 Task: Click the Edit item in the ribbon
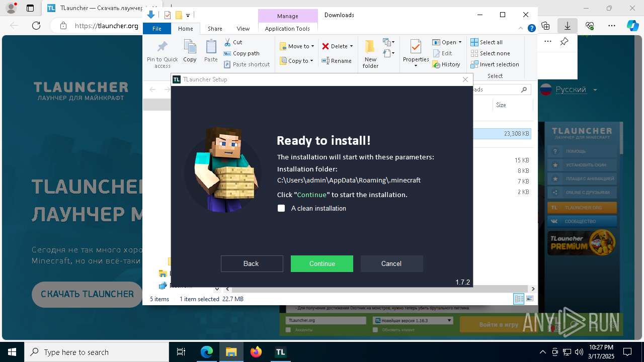click(x=442, y=53)
